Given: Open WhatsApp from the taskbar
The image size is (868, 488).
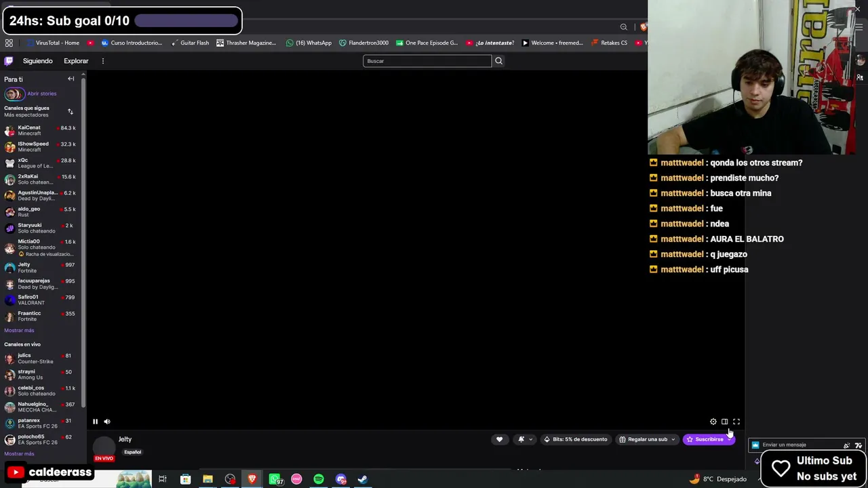Looking at the screenshot, I should click(275, 479).
